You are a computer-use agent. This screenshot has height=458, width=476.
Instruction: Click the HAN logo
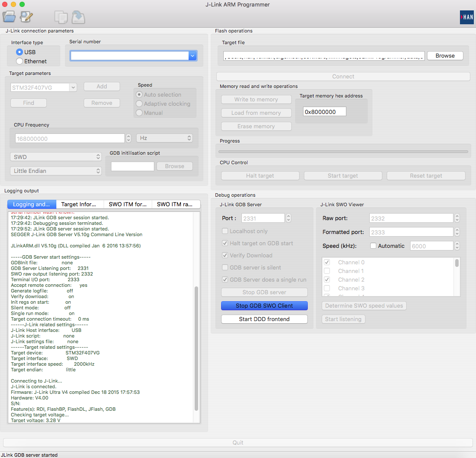466,17
